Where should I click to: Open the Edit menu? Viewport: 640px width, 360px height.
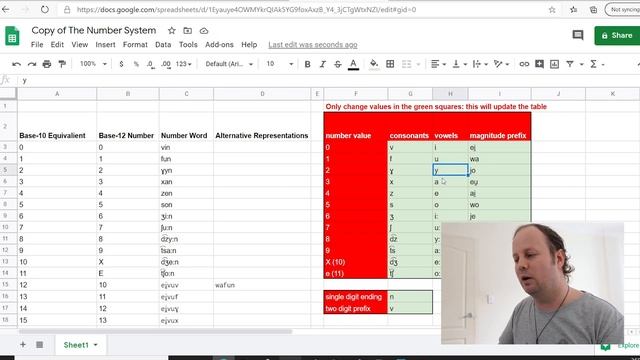coord(57,44)
